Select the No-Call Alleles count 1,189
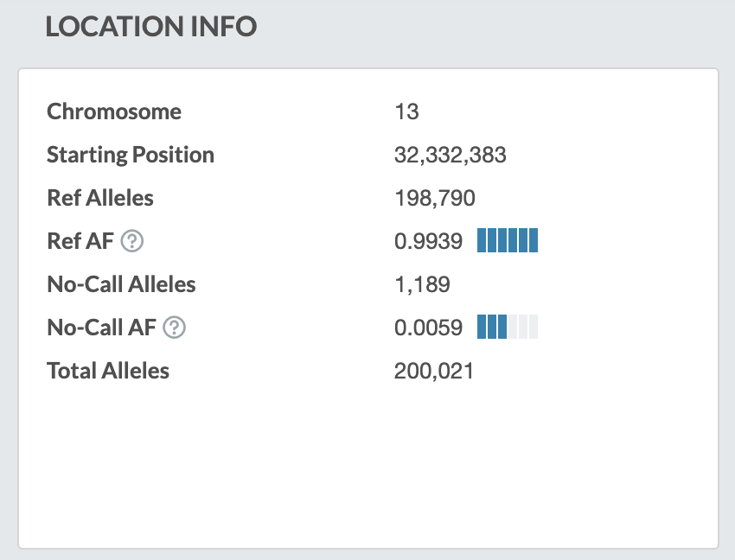 [x=422, y=285]
